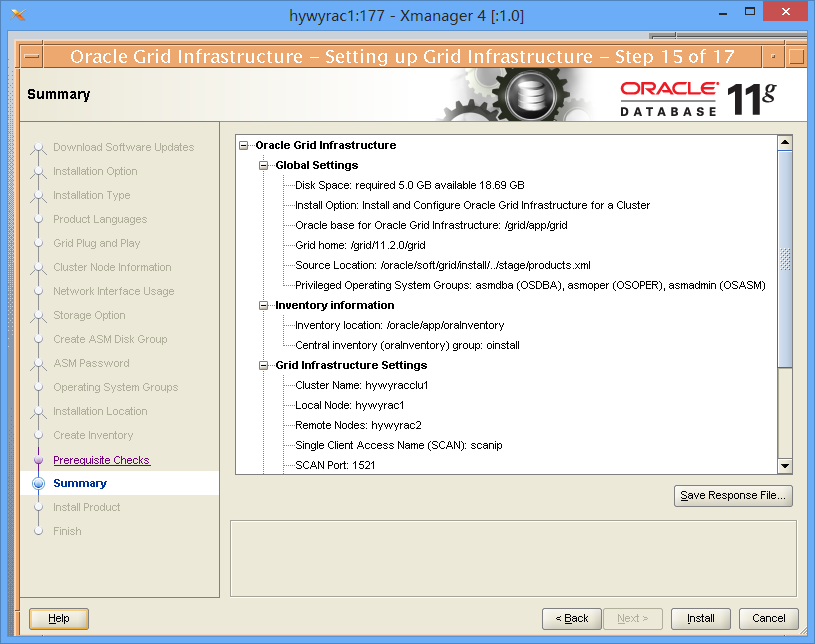Image resolution: width=815 pixels, height=644 pixels.
Task: Open installer window menu icon in title bar
Action: pos(32,57)
